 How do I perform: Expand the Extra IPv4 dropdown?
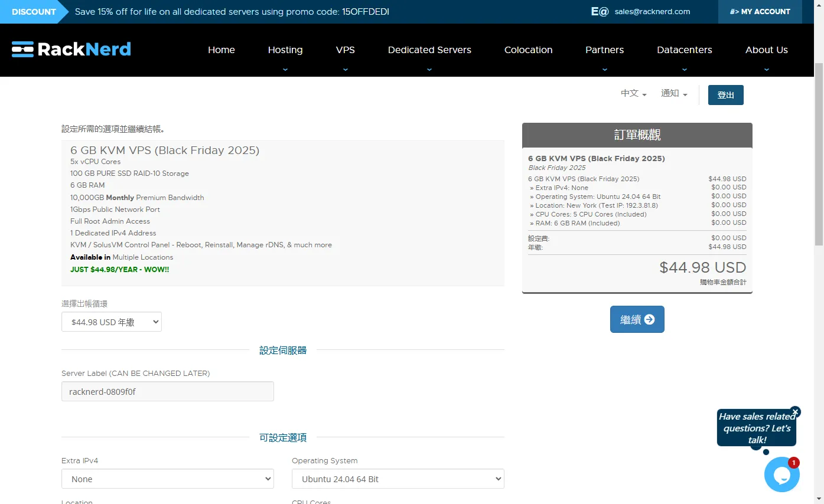(x=168, y=479)
